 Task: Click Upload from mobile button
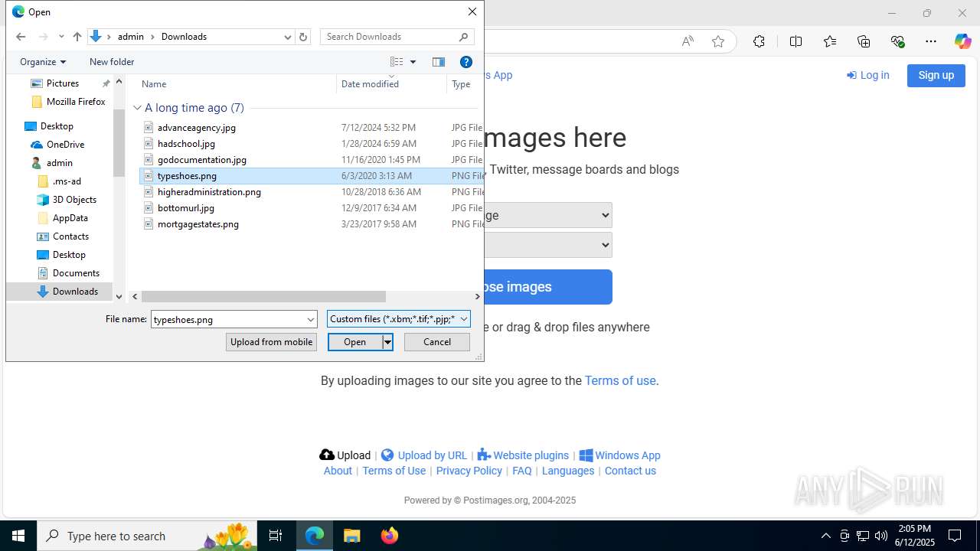pyautogui.click(x=271, y=342)
